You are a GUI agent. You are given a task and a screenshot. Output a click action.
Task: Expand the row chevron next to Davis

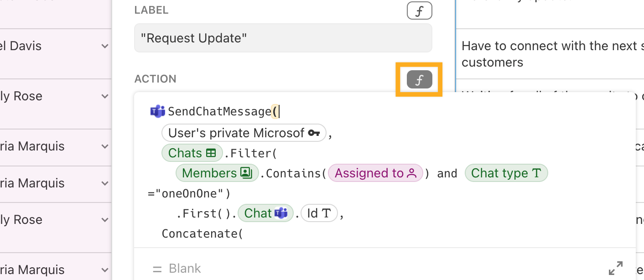tap(105, 46)
